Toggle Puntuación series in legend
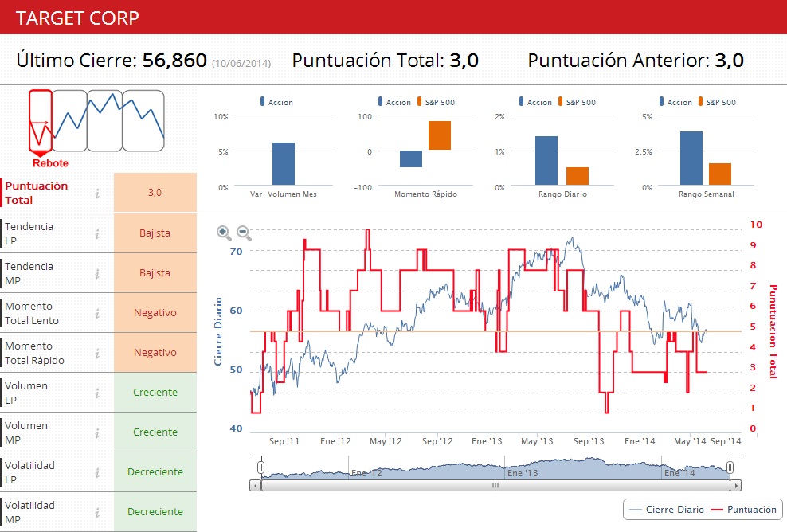Viewport: 787px width, 532px height. point(744,510)
